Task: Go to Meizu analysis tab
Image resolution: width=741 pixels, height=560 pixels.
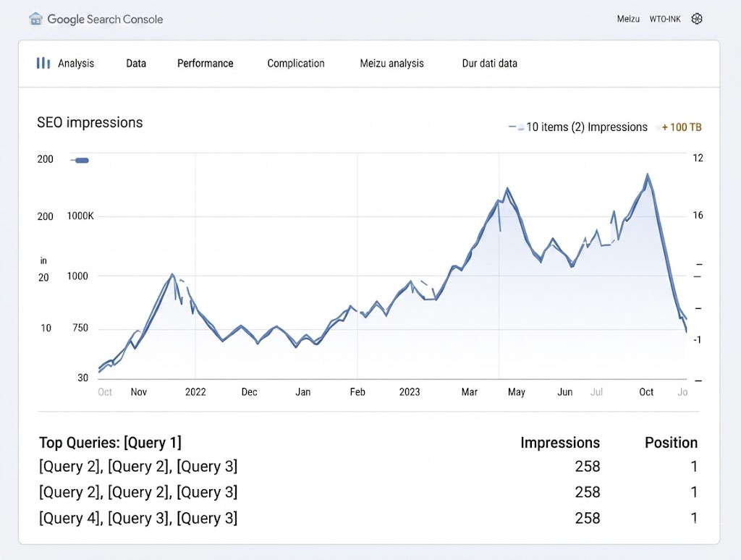Action: (x=391, y=64)
